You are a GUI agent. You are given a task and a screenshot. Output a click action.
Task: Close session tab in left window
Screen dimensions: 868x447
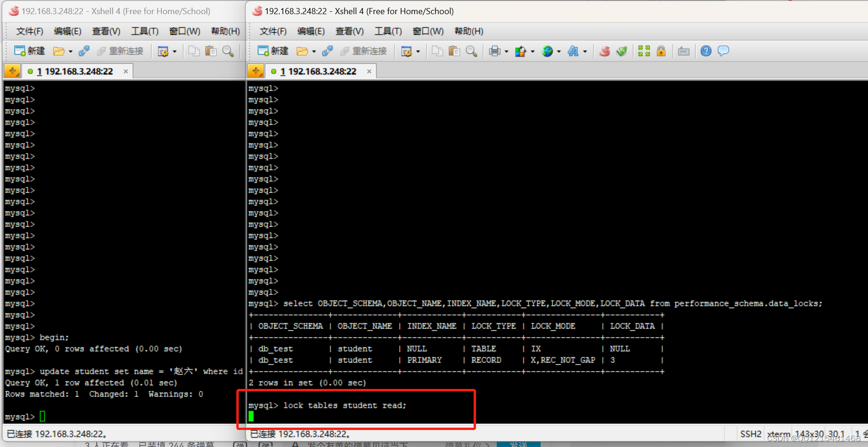coord(125,71)
